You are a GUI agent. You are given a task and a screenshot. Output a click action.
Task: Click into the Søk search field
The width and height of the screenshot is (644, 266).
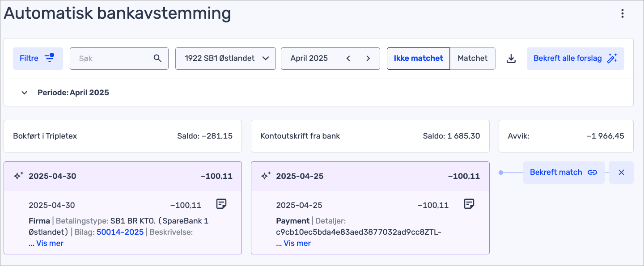[112, 59]
